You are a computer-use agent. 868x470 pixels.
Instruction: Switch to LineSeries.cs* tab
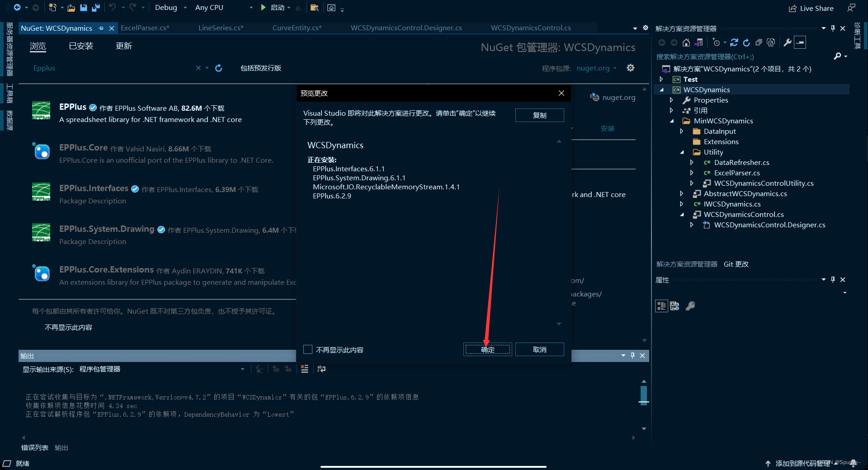(x=221, y=28)
